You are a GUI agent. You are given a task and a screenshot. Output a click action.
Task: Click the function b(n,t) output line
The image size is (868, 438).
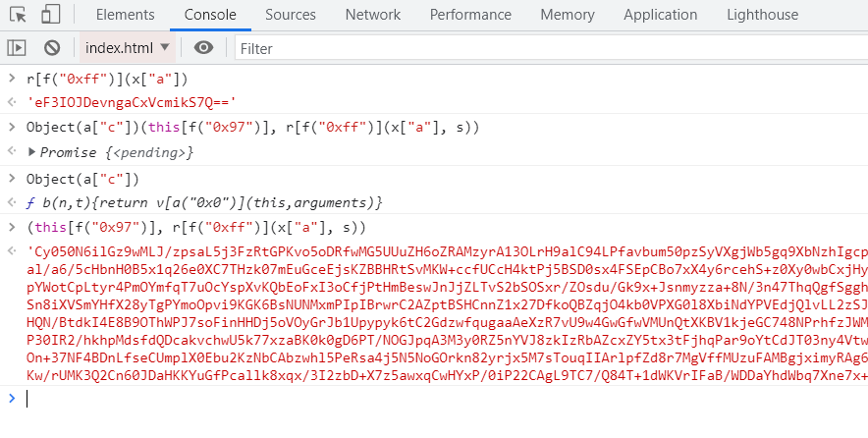click(204, 202)
